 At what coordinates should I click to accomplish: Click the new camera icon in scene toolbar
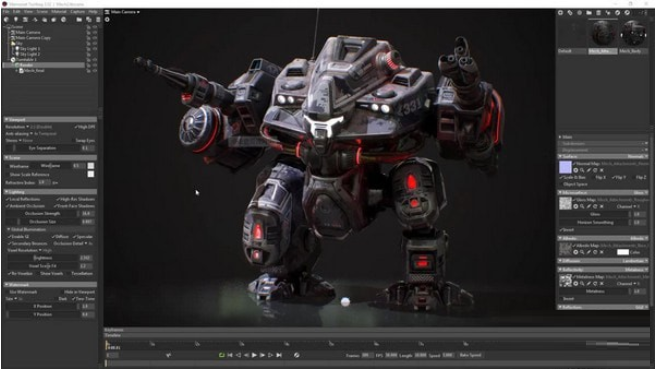click(26, 19)
